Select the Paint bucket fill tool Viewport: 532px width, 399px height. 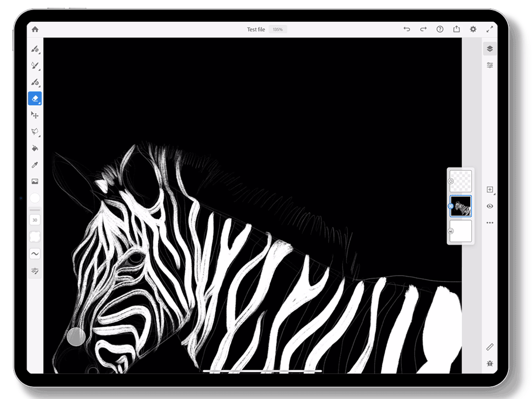pyautogui.click(x=35, y=148)
